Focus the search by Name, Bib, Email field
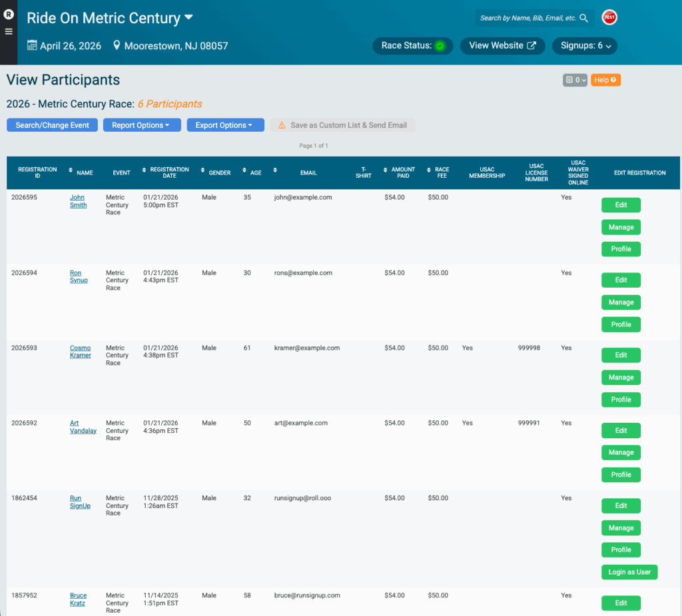682x616 pixels. [x=526, y=18]
